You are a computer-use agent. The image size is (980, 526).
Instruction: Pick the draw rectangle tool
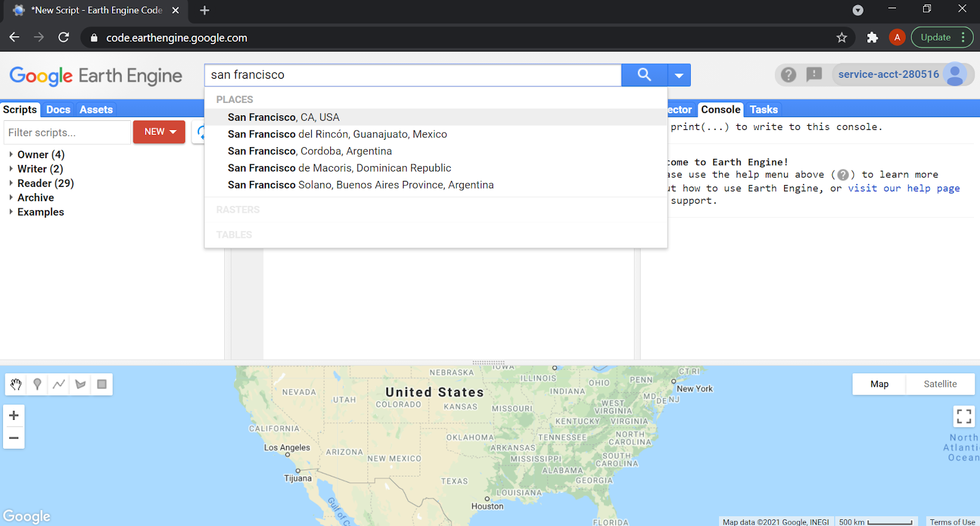(102, 384)
